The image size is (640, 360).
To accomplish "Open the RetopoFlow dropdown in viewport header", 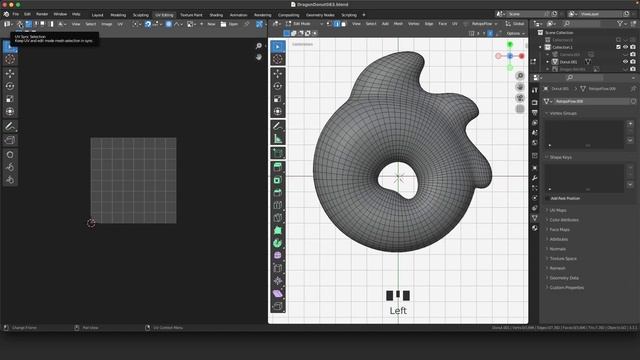I will (x=484, y=24).
